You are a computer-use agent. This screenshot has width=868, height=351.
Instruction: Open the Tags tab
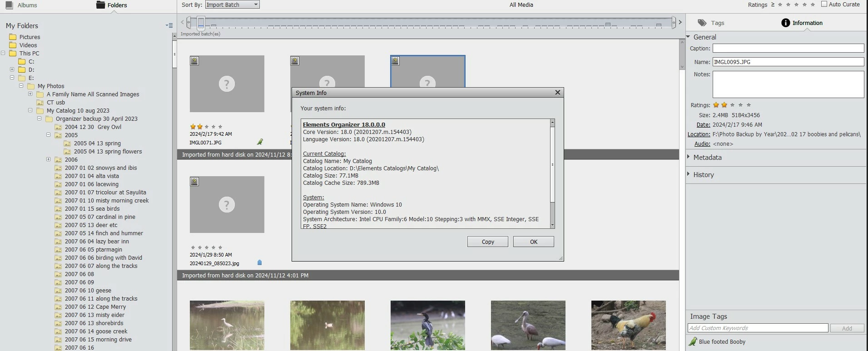(711, 23)
